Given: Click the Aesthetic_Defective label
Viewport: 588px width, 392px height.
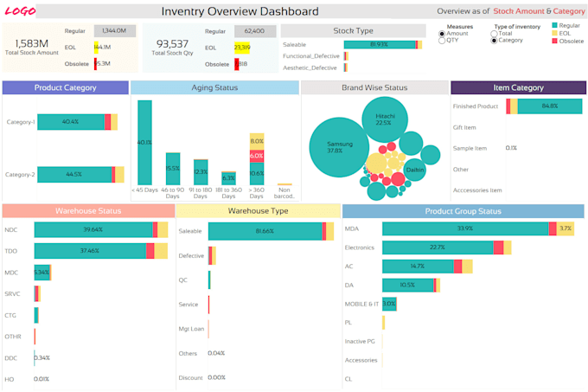Looking at the screenshot, I should [x=310, y=67].
